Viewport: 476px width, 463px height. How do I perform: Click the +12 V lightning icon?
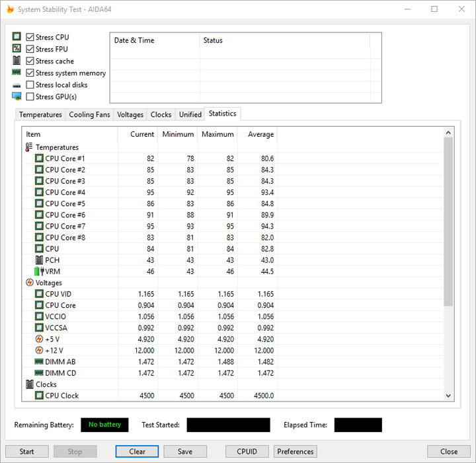pyautogui.click(x=39, y=350)
